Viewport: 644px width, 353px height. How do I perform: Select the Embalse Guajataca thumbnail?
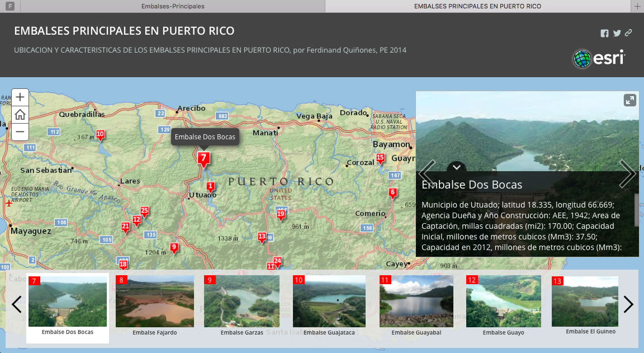329,305
